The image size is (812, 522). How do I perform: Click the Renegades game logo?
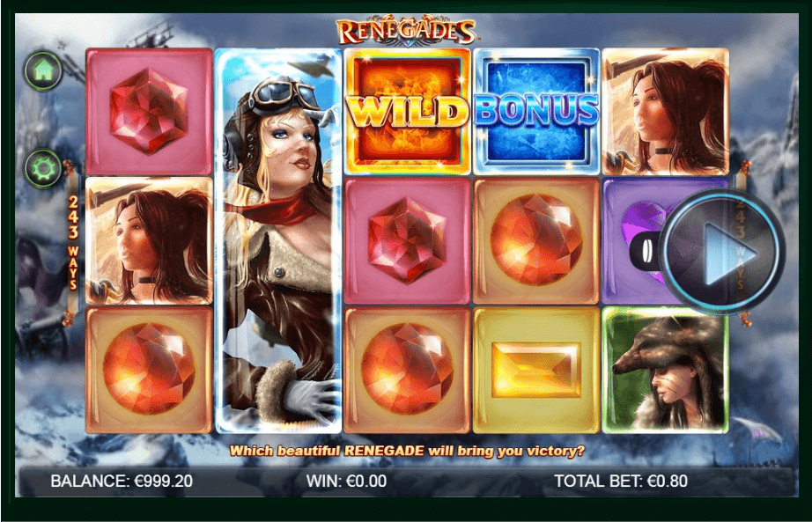tap(406, 32)
